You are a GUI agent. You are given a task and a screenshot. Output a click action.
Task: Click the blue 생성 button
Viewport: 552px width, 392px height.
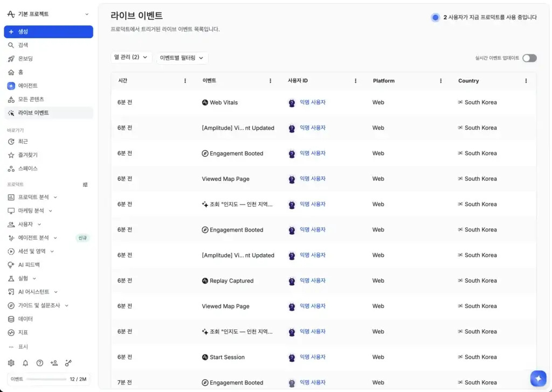coord(49,32)
